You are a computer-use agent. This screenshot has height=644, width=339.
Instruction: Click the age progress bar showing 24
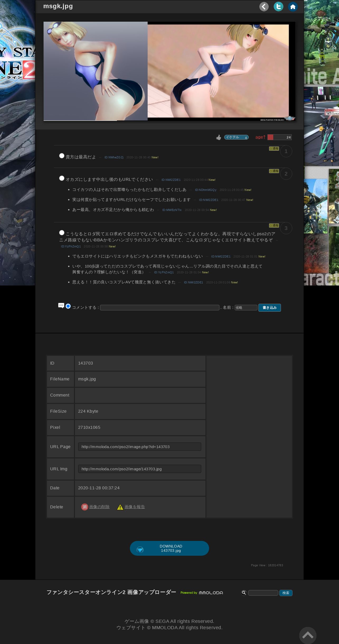coord(279,137)
